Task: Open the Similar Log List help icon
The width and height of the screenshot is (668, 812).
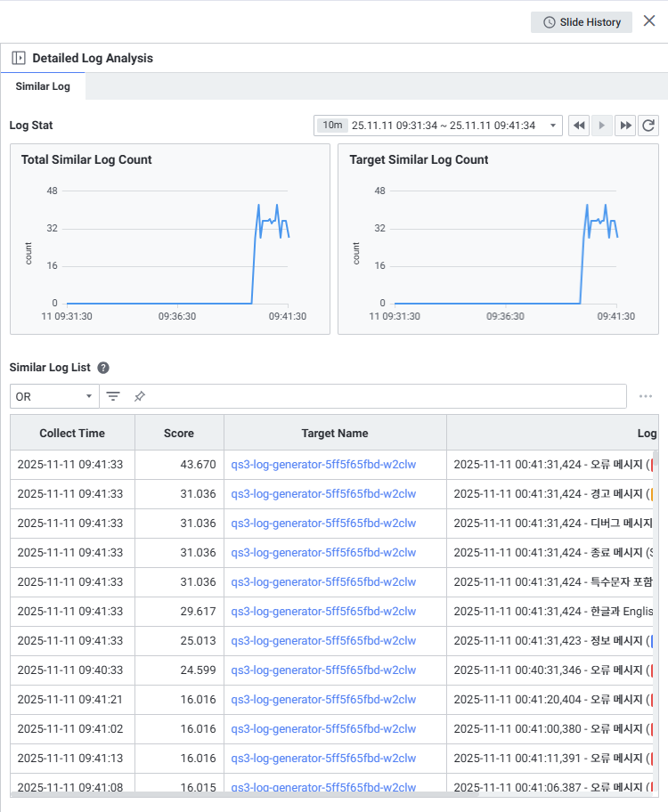Action: tap(103, 368)
